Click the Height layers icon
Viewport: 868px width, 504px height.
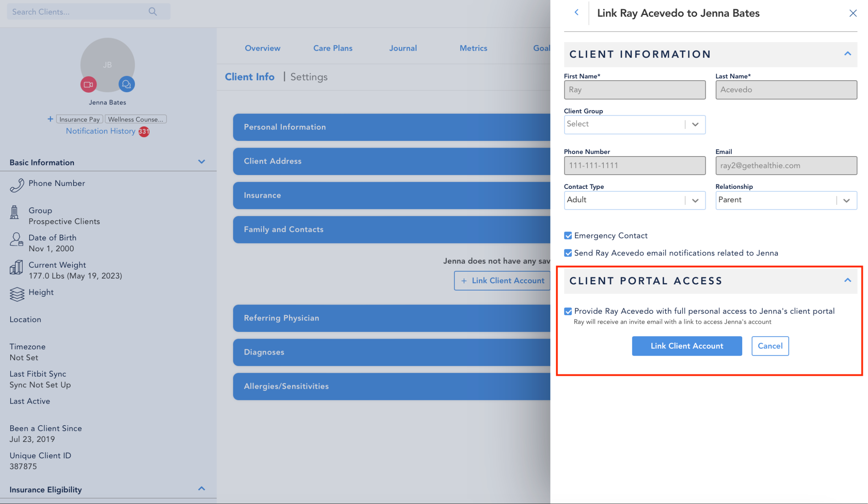[x=17, y=294]
